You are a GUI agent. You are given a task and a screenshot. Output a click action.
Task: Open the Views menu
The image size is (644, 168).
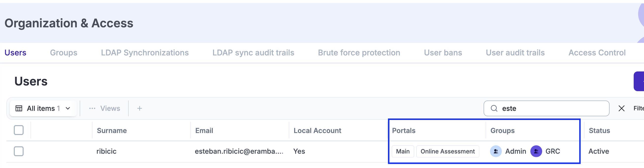[110, 108]
